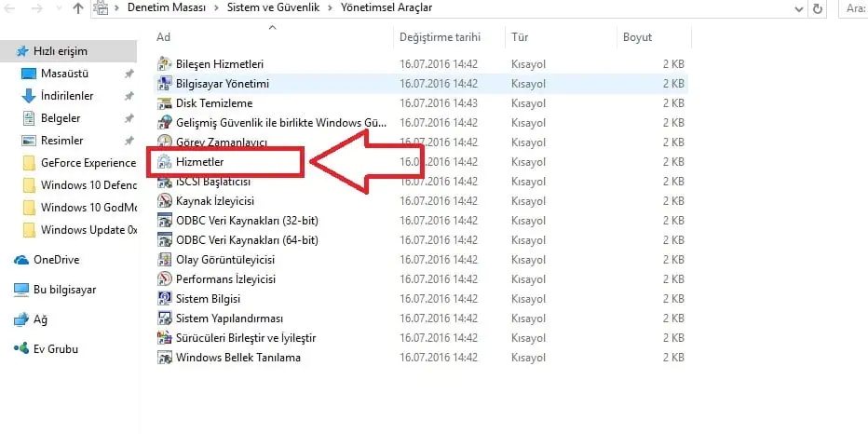
Task: Expand chevron before Denetim Masası breadcrumb
Action: 117,7
